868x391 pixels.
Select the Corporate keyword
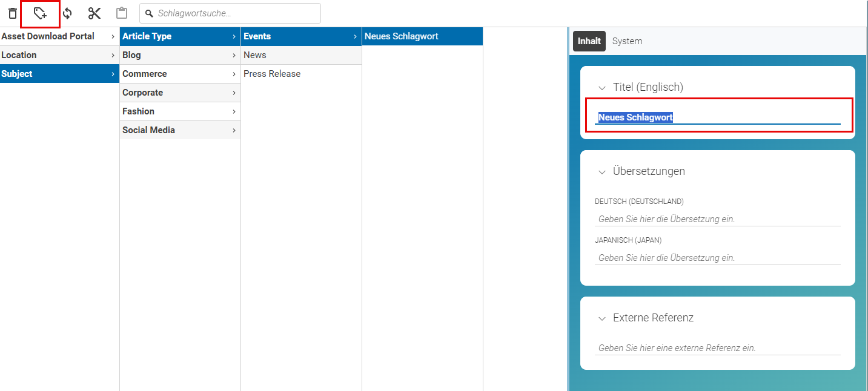point(180,93)
